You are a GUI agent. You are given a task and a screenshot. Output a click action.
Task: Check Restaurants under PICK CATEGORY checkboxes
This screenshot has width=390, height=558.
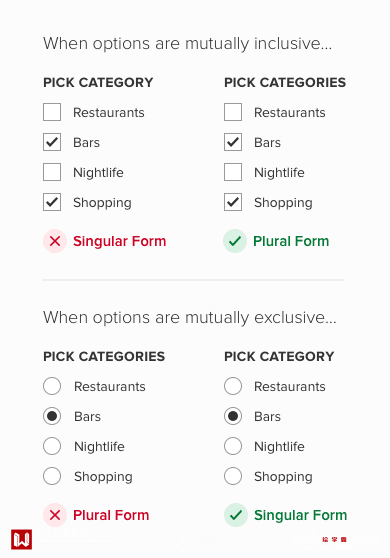tap(52, 112)
